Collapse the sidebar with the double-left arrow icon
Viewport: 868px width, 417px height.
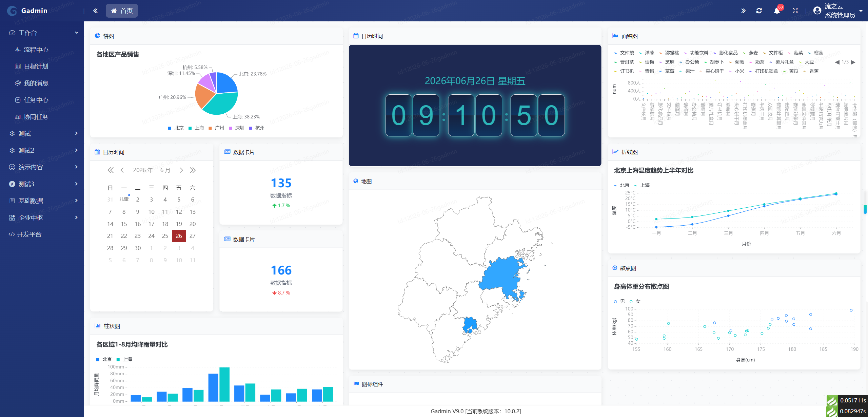[x=95, y=11]
